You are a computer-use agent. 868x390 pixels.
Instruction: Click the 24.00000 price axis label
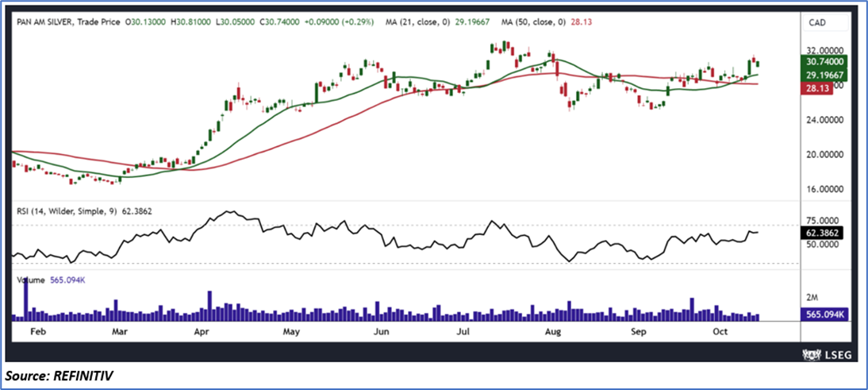824,119
